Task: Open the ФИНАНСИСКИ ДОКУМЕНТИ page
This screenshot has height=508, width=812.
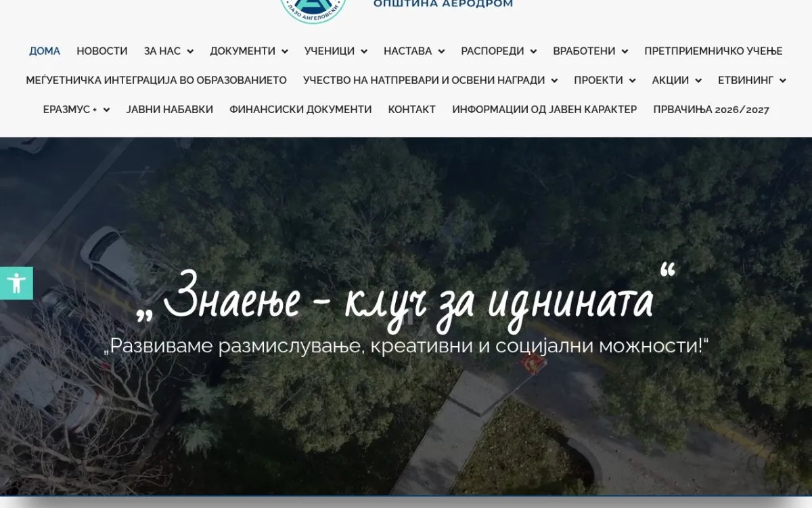Action: (300, 110)
